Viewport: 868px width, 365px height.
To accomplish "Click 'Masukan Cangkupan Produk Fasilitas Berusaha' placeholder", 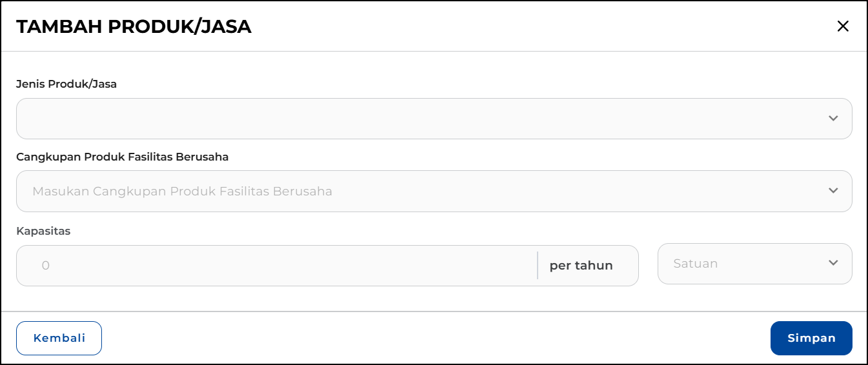I will click(x=182, y=192).
